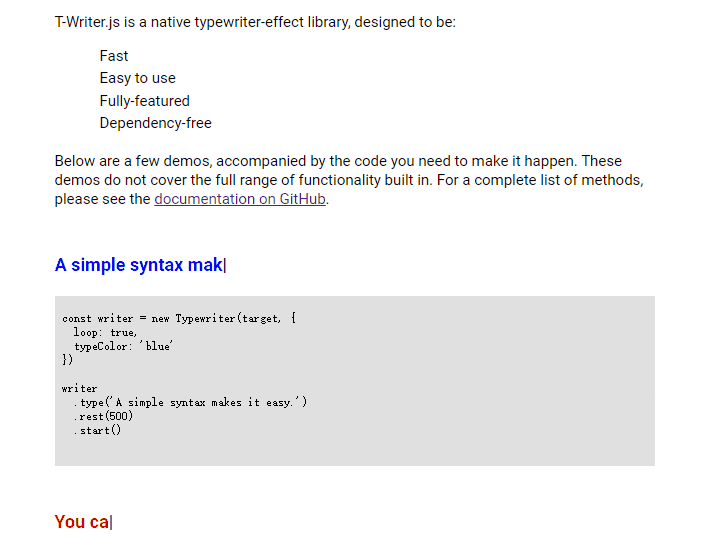Click the 'const writer = new Typewriter' code line
Screen dimensions: 713x543
click(x=178, y=318)
